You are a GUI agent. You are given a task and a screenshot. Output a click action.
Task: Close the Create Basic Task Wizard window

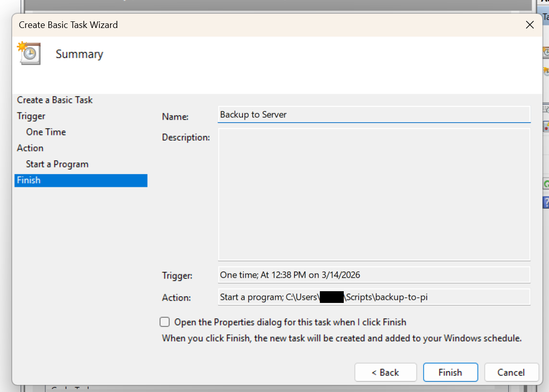click(x=530, y=24)
